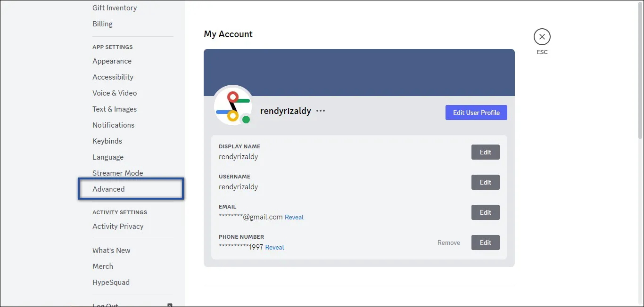Open the What's New page

pos(111,250)
